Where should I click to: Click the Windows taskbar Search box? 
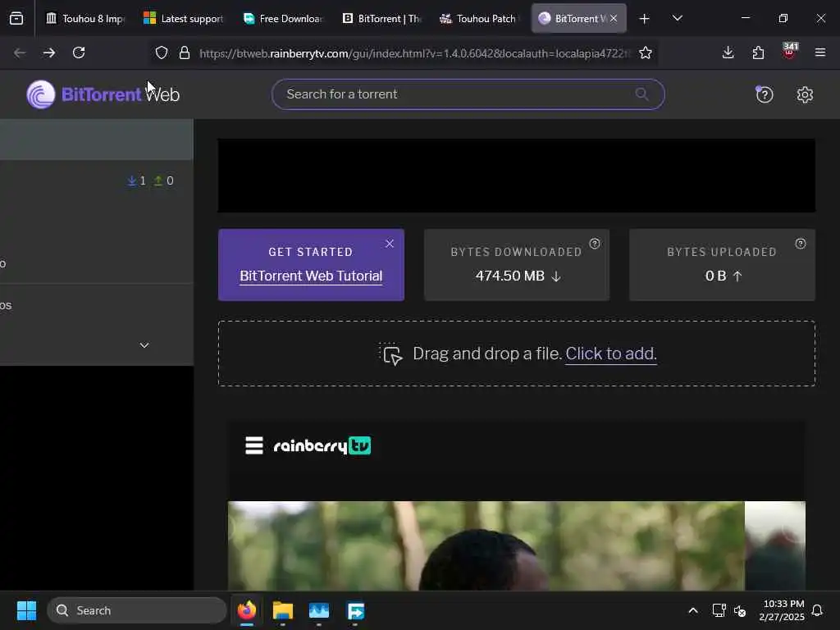(x=137, y=610)
